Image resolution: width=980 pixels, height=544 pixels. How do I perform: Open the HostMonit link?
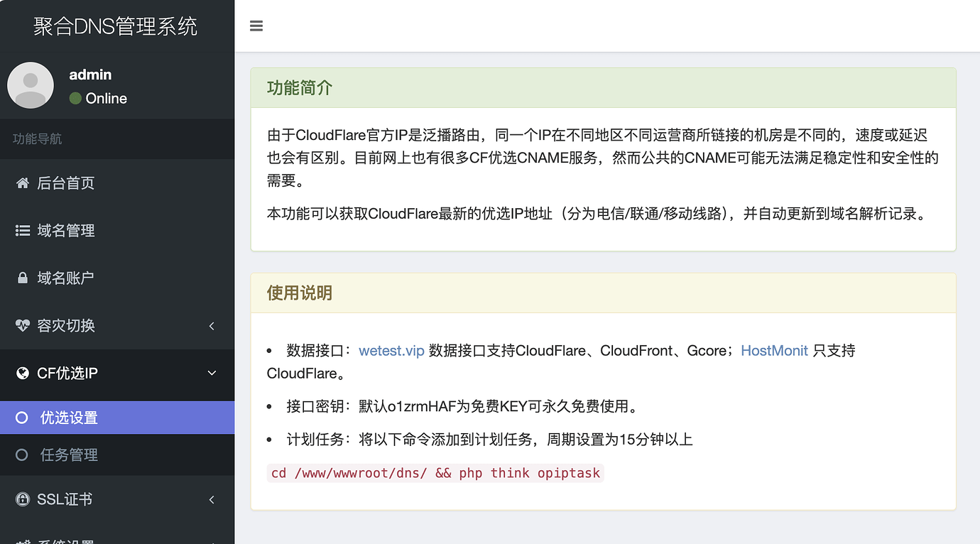[x=774, y=350]
